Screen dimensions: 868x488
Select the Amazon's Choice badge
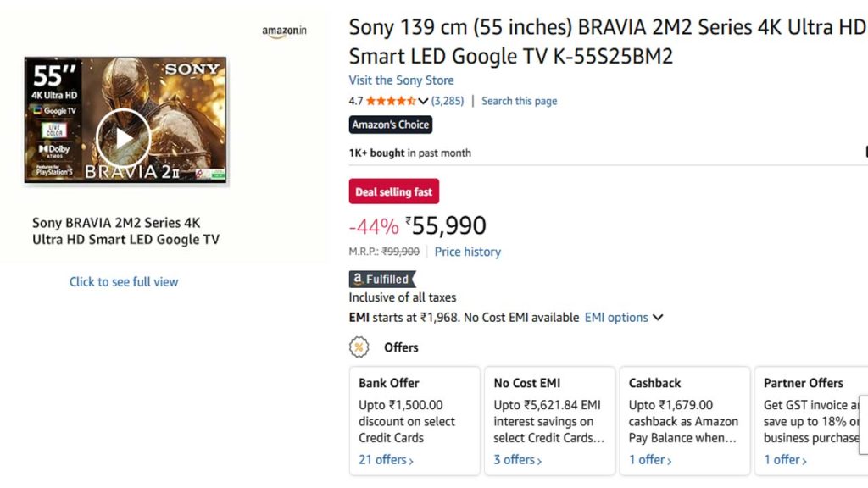click(391, 125)
